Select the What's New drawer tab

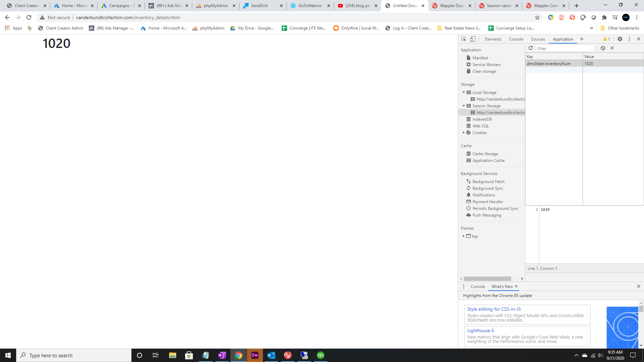click(x=502, y=287)
